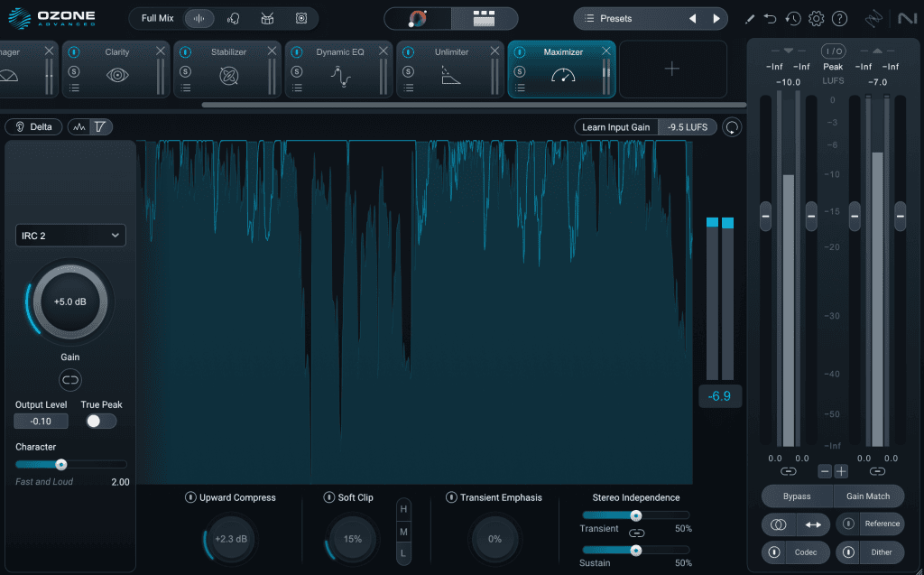Click the Bypass button
Image resolution: width=924 pixels, height=575 pixels.
click(x=797, y=496)
